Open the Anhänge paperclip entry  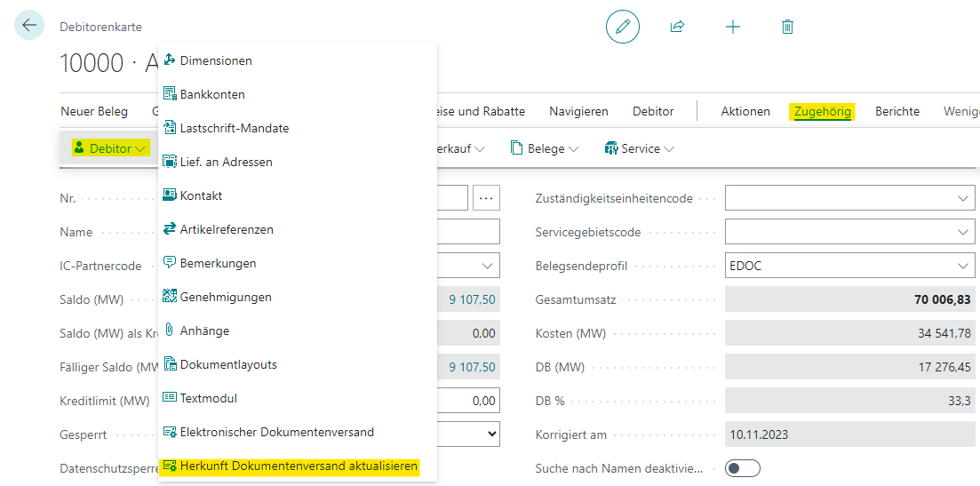pos(204,331)
